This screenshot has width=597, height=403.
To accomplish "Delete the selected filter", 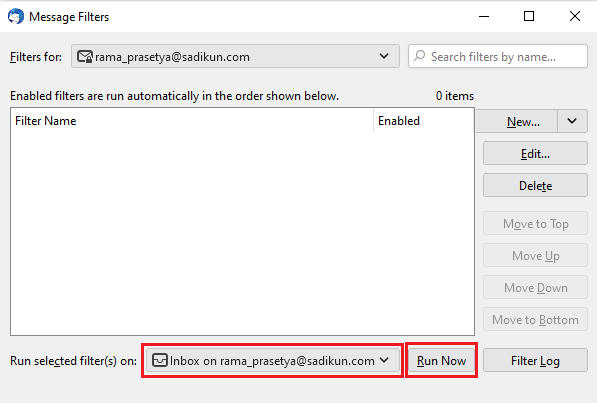I will point(535,186).
